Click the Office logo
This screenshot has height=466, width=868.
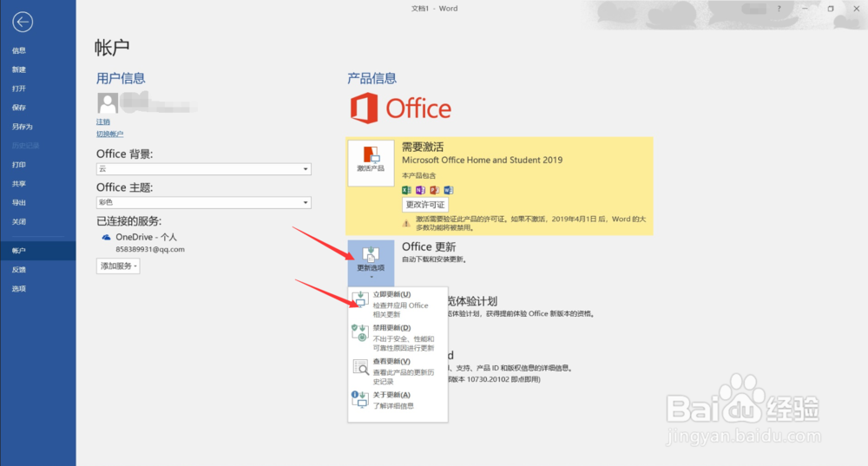[x=401, y=108]
